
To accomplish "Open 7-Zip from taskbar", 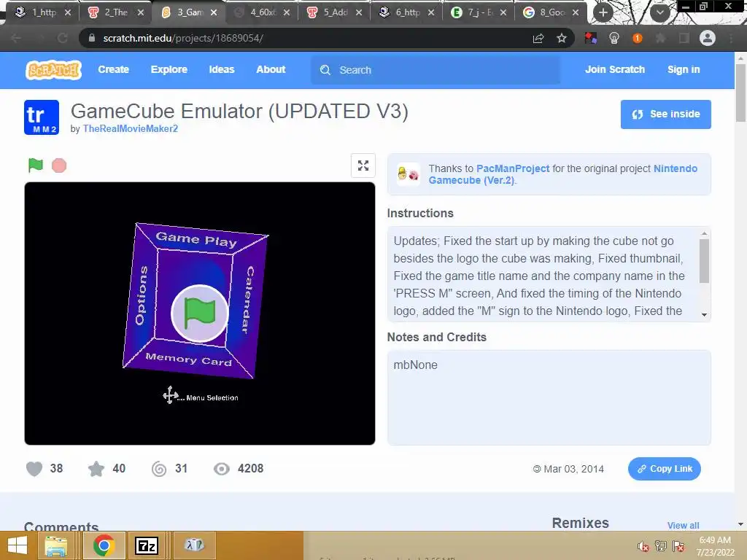I will pos(146,545).
